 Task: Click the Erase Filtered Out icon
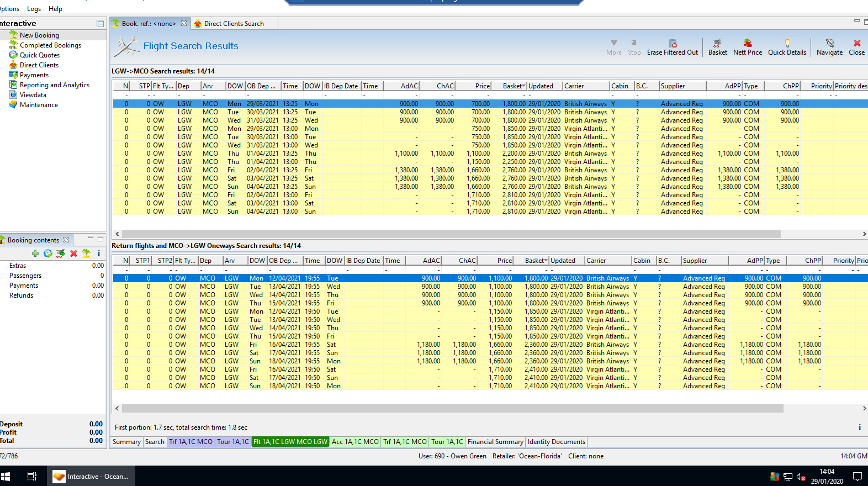click(672, 43)
